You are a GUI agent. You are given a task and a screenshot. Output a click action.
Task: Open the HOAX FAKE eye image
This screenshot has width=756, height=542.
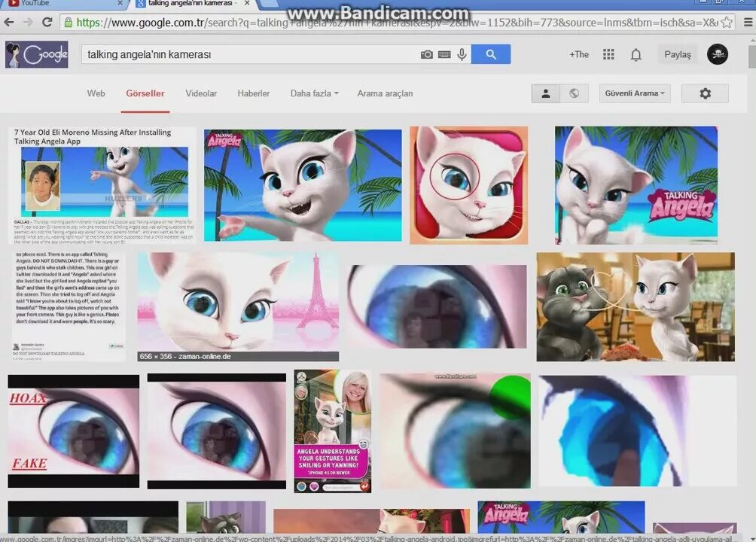point(73,431)
